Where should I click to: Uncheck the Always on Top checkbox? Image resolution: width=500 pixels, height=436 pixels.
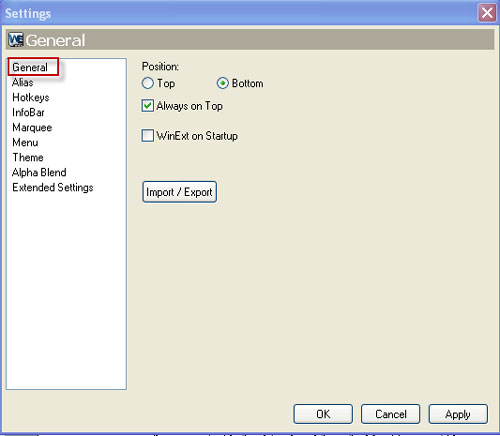148,106
